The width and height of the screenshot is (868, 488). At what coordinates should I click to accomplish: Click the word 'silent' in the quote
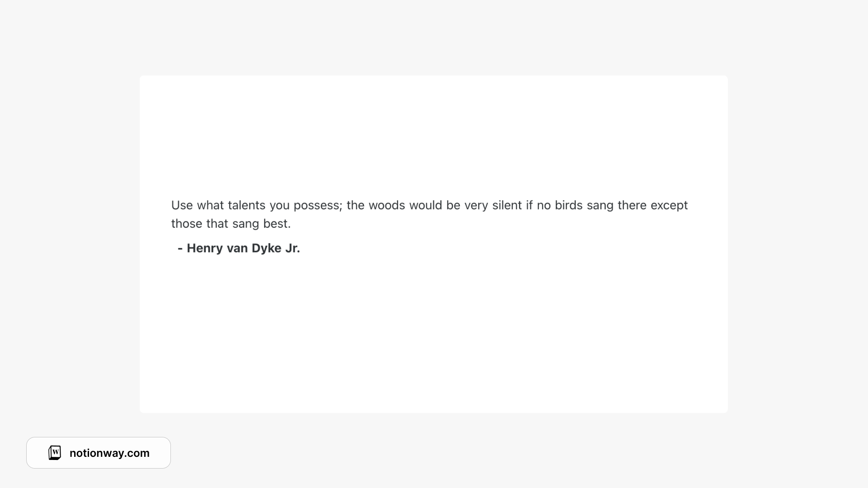[x=507, y=205]
